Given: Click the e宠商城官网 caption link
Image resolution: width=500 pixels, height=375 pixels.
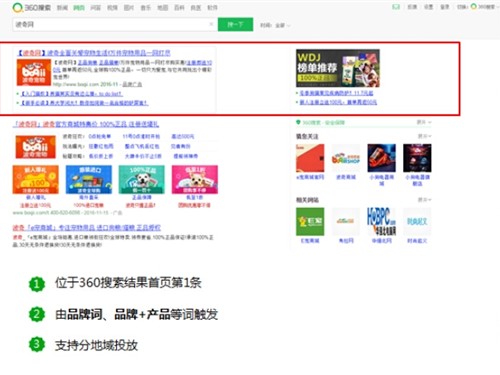Looking at the screenshot, I should click(310, 177).
